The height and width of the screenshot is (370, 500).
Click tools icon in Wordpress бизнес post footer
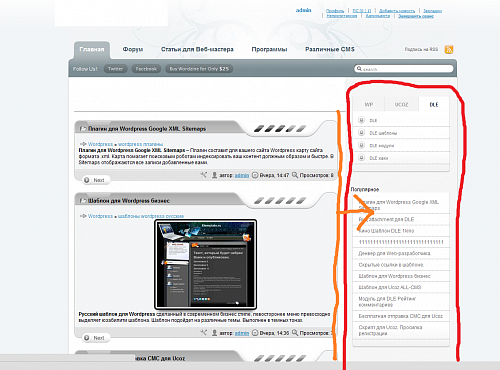coord(204,332)
